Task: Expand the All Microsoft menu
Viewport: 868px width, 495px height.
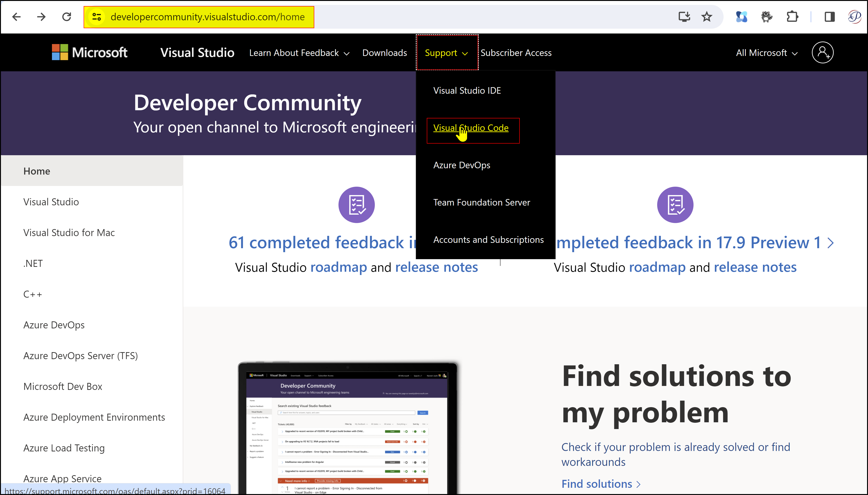Action: (x=767, y=53)
